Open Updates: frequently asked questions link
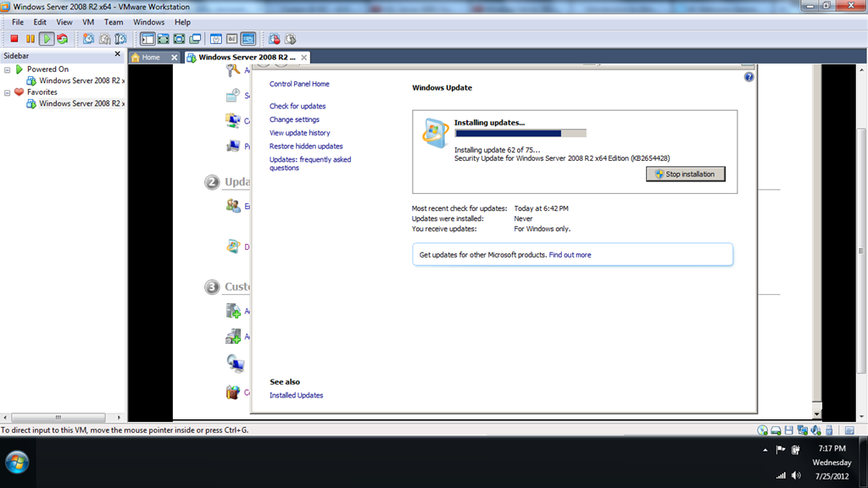Viewport: 868px width, 488px height. coord(310,164)
